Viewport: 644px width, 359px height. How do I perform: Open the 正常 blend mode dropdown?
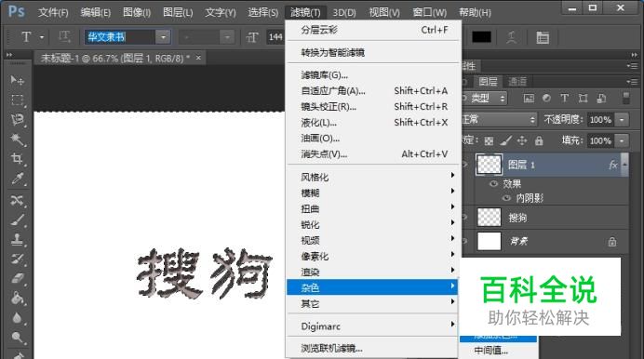499,119
